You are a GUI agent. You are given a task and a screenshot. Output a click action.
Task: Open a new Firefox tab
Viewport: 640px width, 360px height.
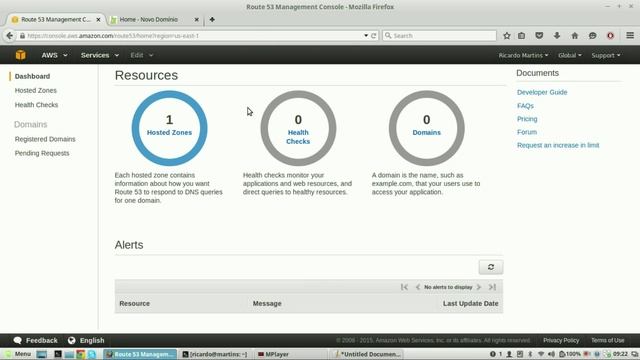tap(212, 19)
